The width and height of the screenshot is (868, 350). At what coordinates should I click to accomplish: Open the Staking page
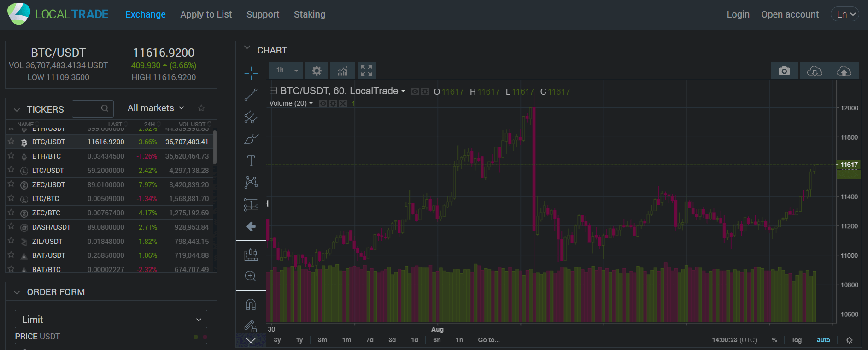[310, 14]
